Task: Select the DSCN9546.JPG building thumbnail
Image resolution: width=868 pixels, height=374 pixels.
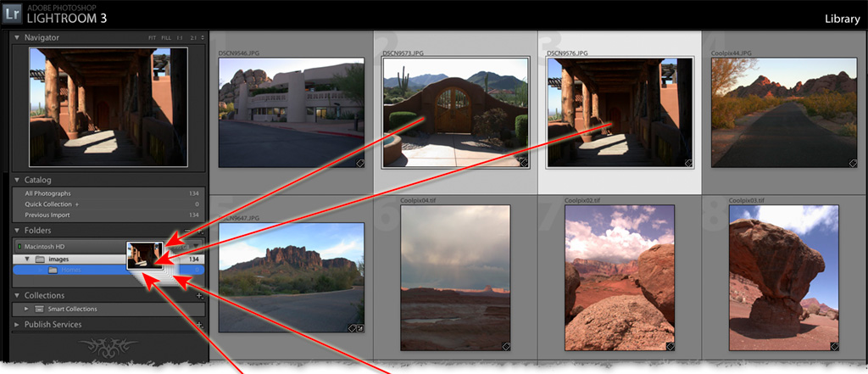Action: [x=292, y=113]
